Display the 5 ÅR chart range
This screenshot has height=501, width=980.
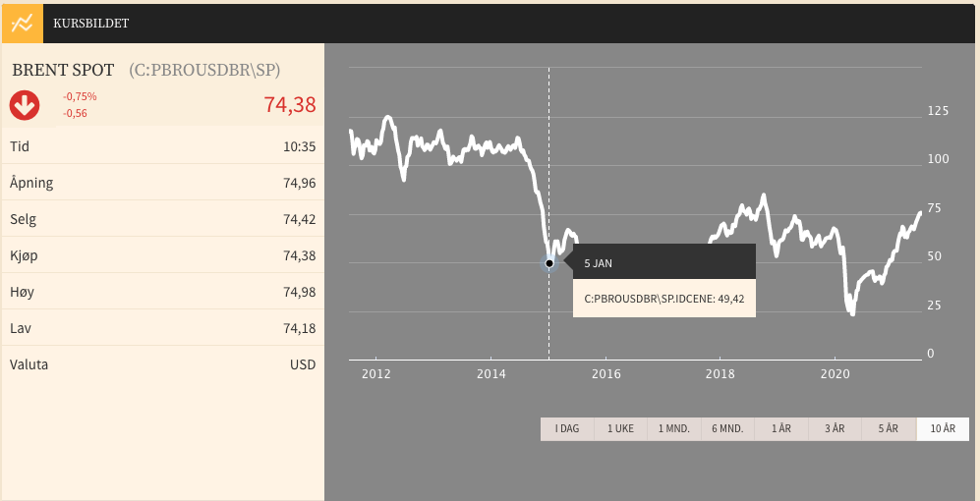889,429
